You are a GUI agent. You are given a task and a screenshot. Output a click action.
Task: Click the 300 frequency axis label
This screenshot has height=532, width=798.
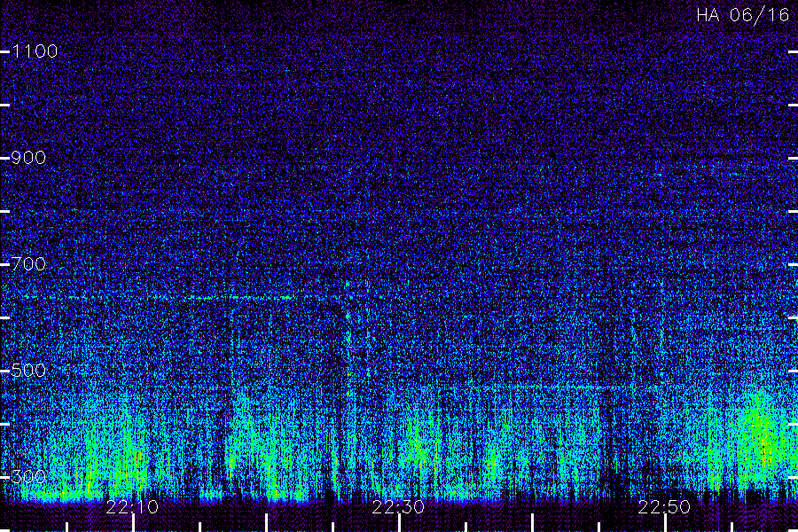pos(28,476)
